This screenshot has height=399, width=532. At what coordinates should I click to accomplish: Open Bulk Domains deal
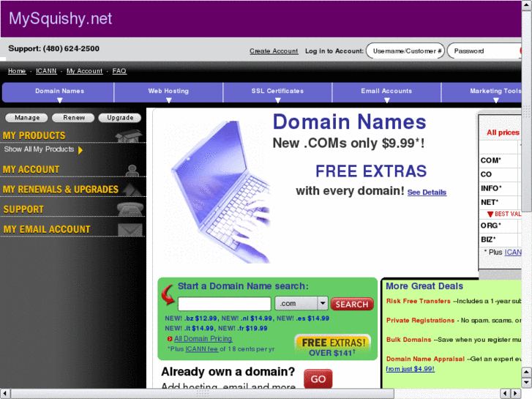[409, 340]
